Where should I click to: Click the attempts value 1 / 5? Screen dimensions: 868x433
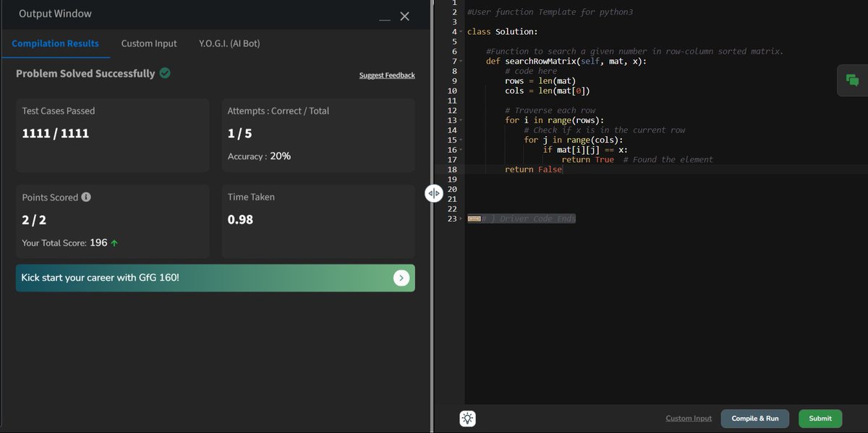tap(239, 133)
